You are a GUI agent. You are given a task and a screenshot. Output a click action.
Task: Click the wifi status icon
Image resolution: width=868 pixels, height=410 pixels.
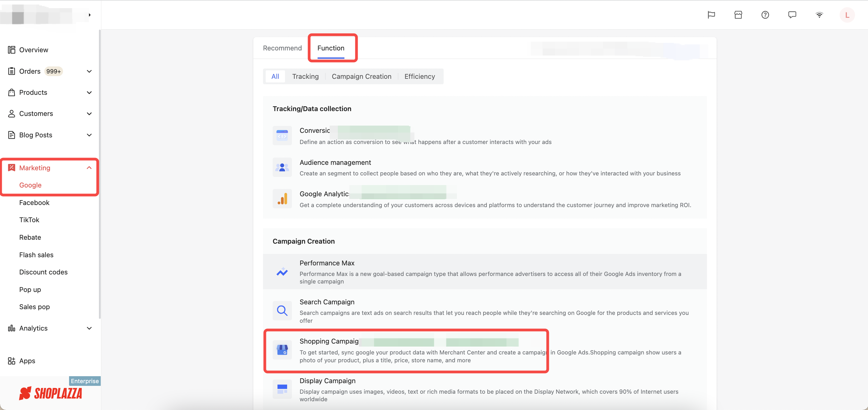click(x=819, y=15)
